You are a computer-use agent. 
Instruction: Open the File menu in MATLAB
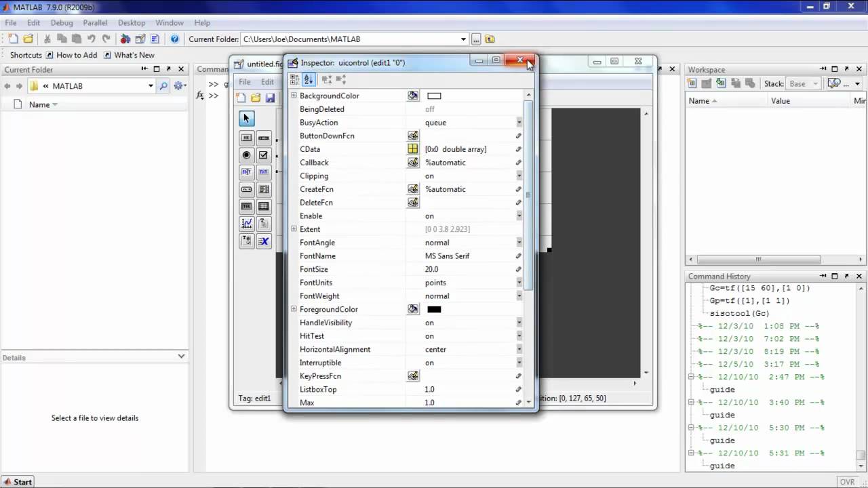pos(11,22)
